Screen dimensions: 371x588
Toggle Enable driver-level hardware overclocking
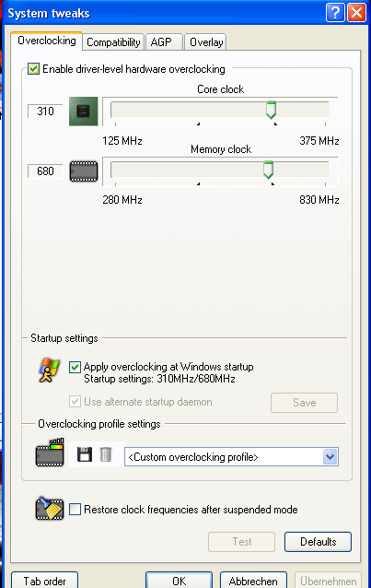pos(34,69)
